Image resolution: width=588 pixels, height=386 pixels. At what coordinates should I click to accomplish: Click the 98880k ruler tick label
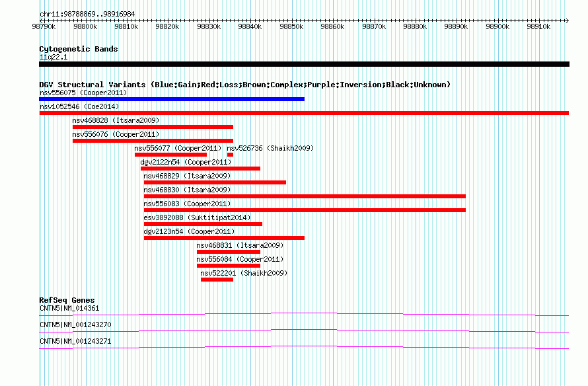click(415, 26)
